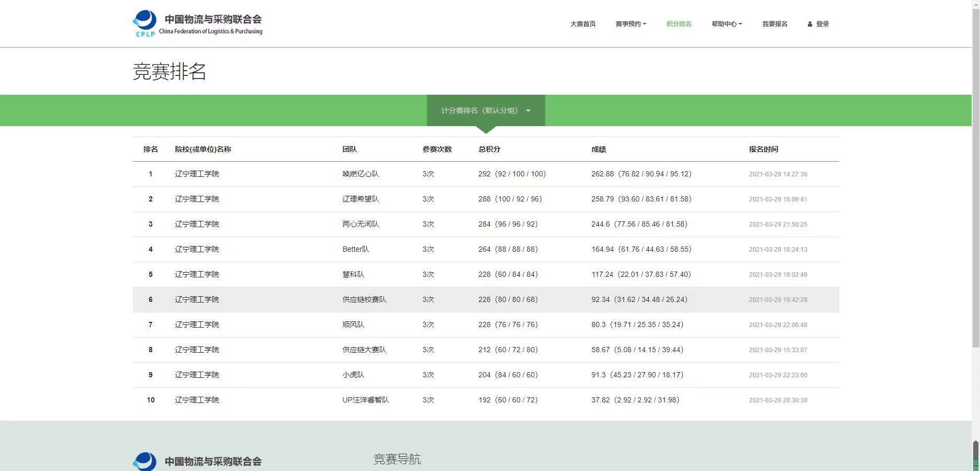Open the 积分排名 nav item

pyautogui.click(x=679, y=24)
